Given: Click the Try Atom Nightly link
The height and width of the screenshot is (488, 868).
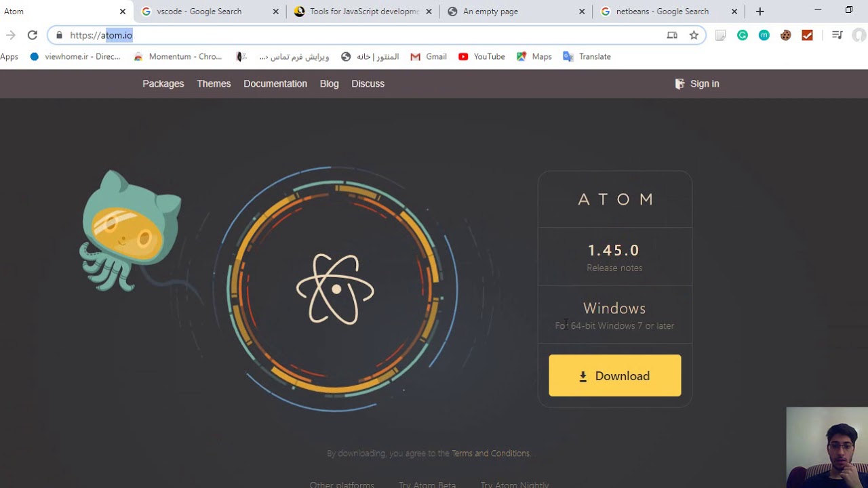Looking at the screenshot, I should [515, 485].
